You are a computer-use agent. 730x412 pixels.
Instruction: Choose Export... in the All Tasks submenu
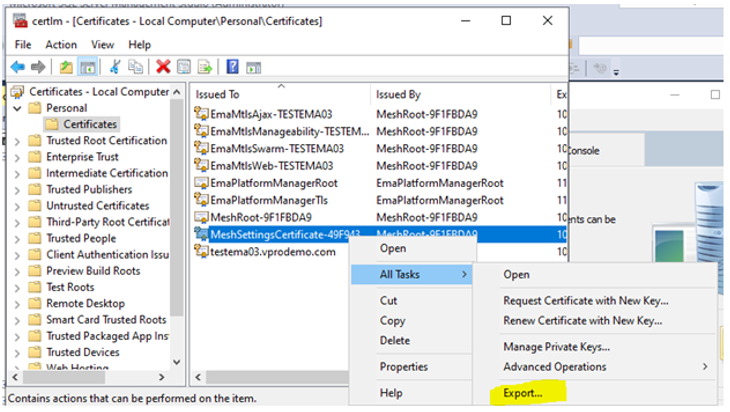522,393
